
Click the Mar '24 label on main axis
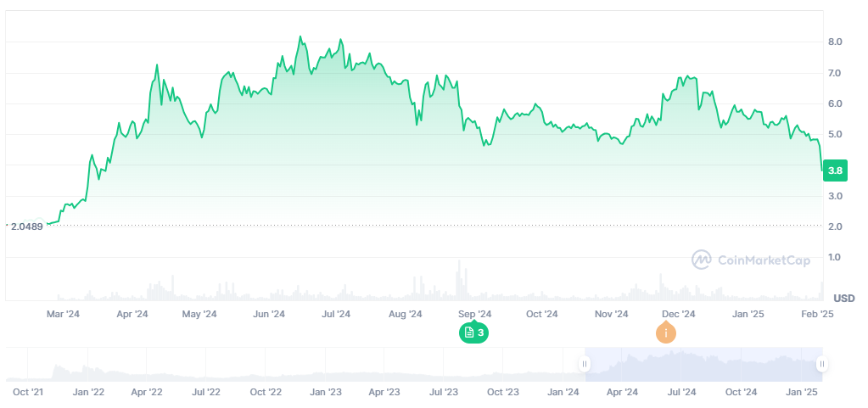(63, 314)
